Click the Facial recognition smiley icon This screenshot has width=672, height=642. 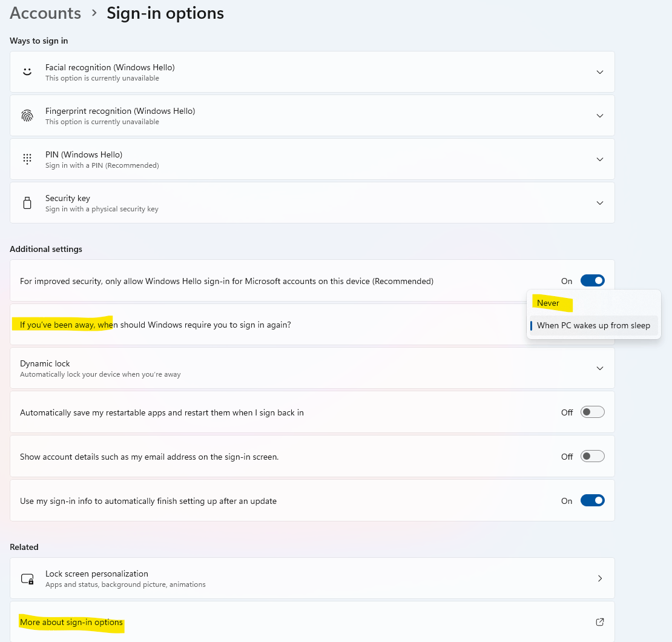coord(27,72)
